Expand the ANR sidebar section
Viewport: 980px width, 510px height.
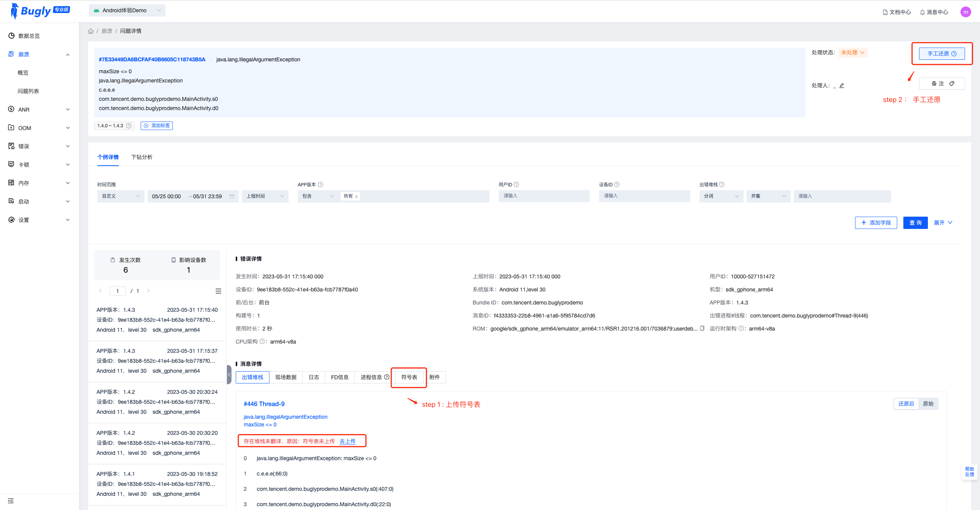pos(68,110)
